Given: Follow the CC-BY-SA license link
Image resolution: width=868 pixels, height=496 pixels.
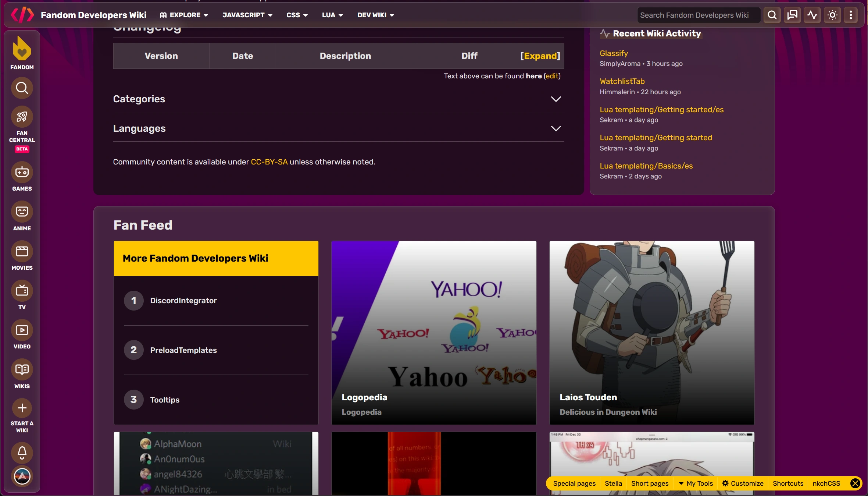Looking at the screenshot, I should pyautogui.click(x=269, y=162).
